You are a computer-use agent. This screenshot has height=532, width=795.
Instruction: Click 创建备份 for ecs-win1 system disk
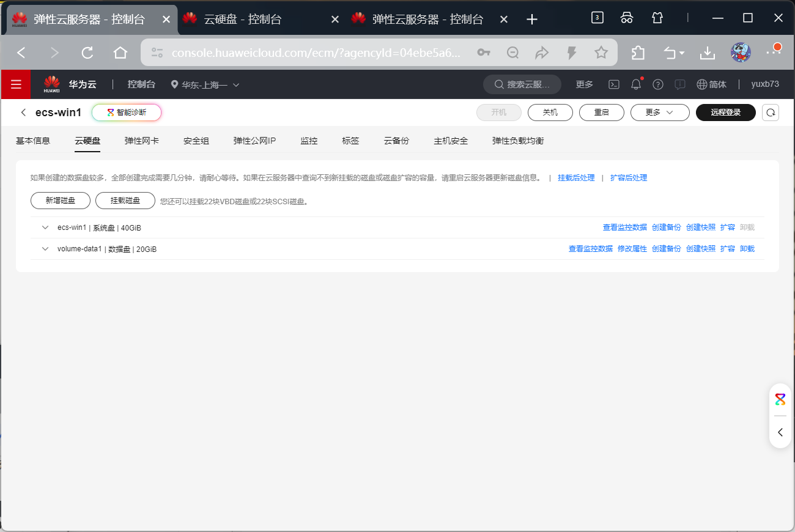point(667,227)
